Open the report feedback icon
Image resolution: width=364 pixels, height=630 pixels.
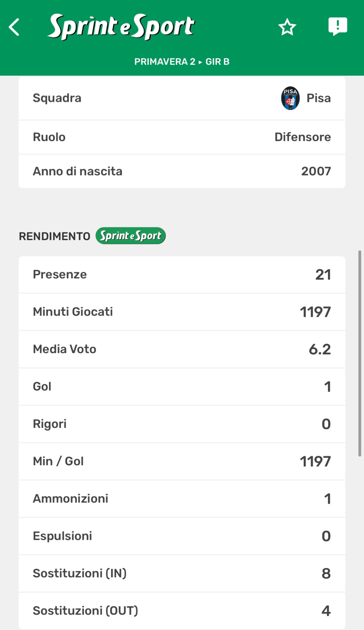(x=338, y=26)
